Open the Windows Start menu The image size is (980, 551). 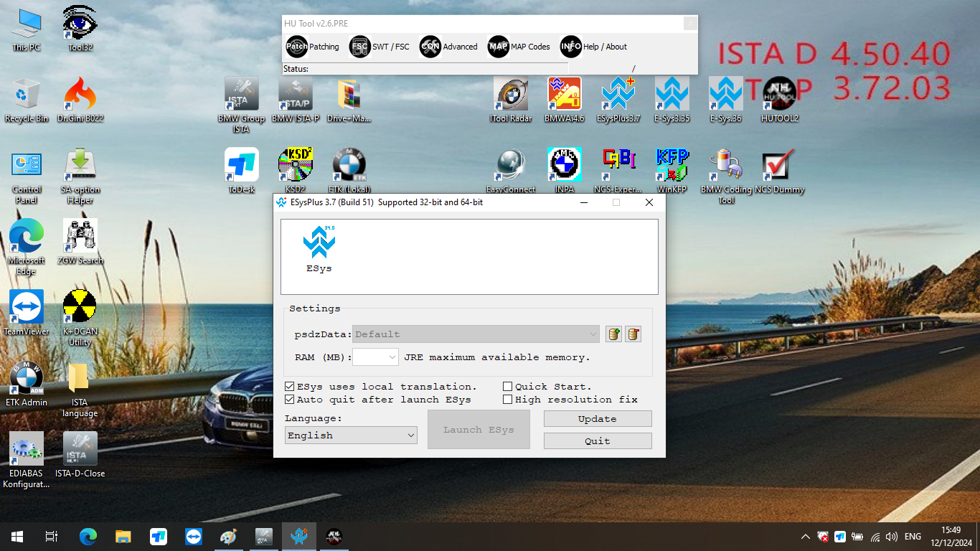(17, 537)
